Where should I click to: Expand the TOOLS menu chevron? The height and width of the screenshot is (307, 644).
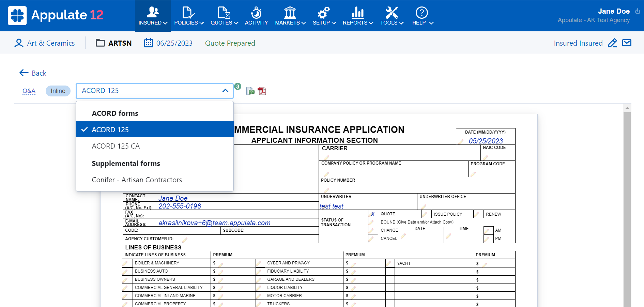401,23
